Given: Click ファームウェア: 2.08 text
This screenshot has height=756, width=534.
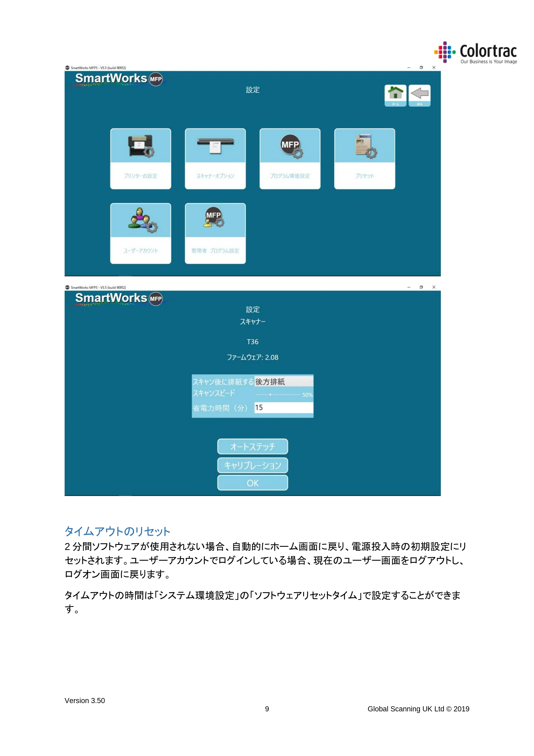Looking at the screenshot, I should click(x=253, y=357).
